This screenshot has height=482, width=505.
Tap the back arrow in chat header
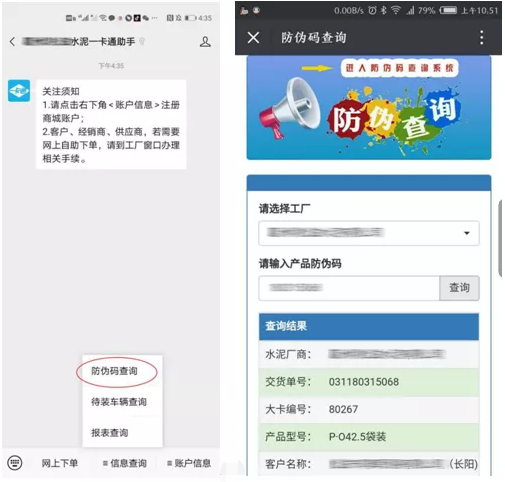pyautogui.click(x=12, y=42)
